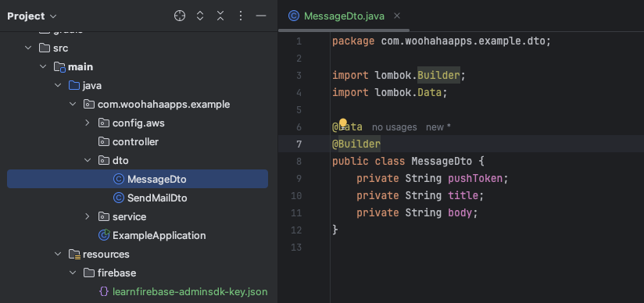Click the com.woohahaapps.example package icon
Screen dimensions: 644x303
(89, 105)
